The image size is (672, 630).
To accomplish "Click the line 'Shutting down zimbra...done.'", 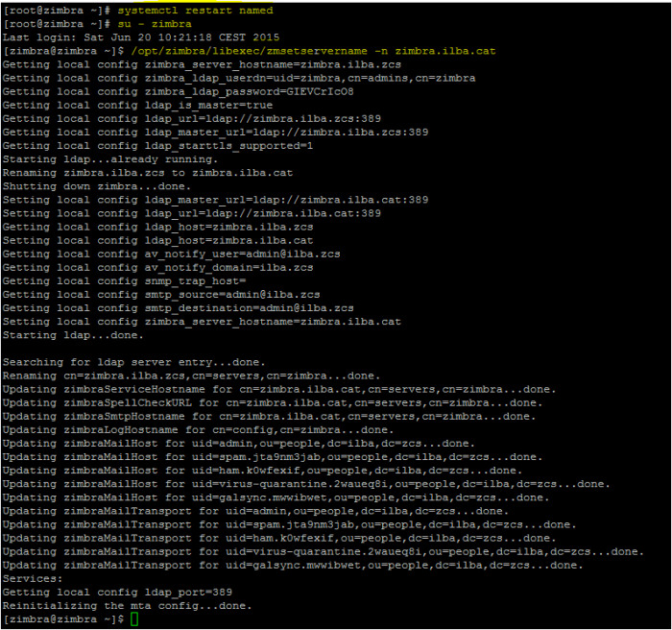I will pos(97,186).
